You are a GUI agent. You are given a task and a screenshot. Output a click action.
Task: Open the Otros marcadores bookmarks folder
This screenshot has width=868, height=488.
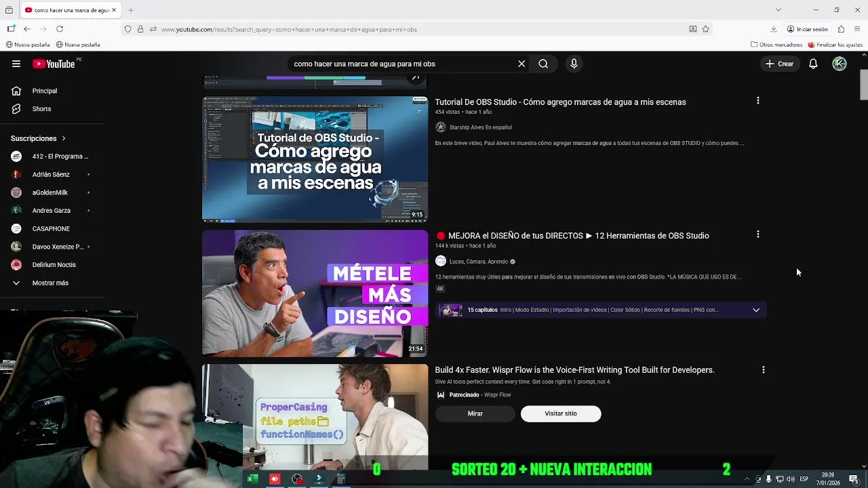click(x=776, y=45)
